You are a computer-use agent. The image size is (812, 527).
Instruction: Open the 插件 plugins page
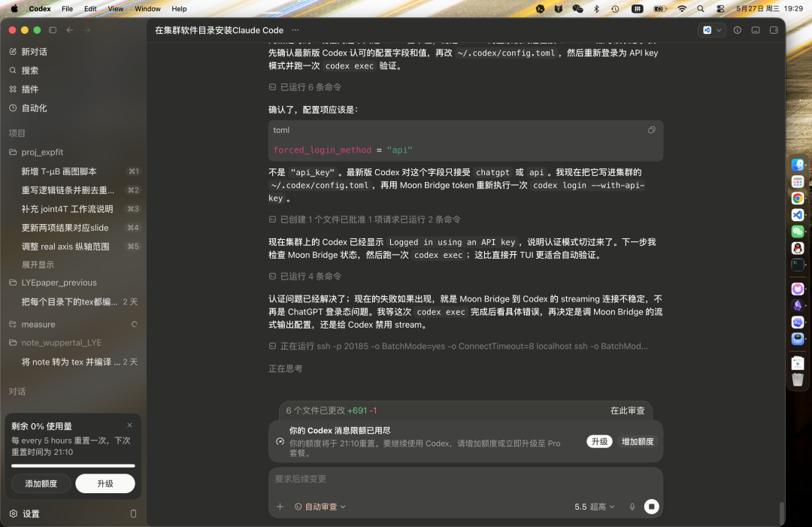click(x=29, y=89)
